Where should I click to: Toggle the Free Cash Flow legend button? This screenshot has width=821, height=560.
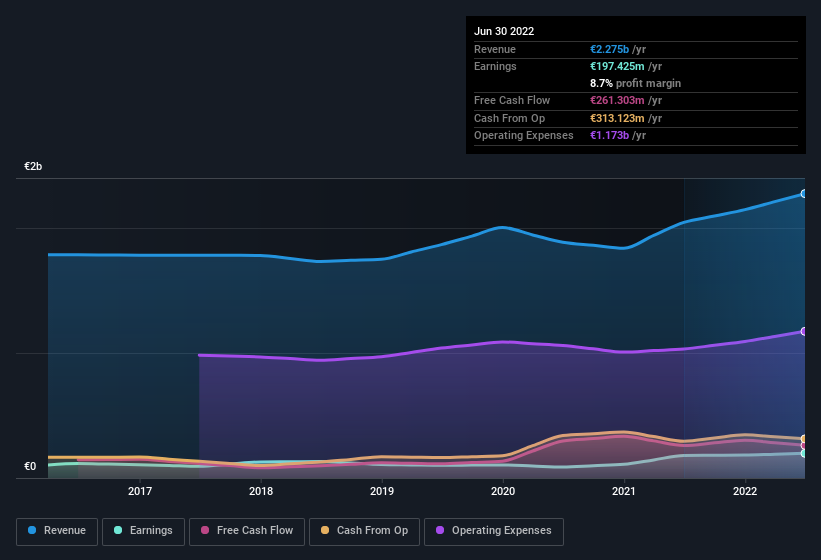point(247,531)
